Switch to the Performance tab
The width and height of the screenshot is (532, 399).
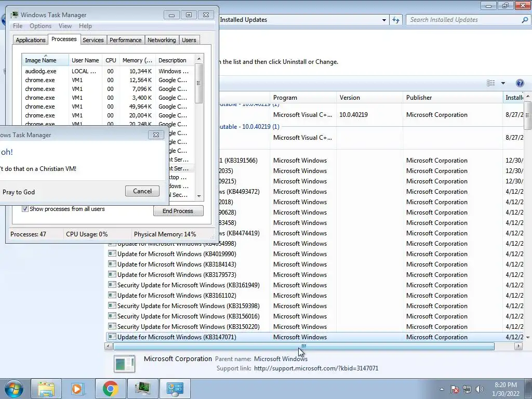(x=125, y=40)
